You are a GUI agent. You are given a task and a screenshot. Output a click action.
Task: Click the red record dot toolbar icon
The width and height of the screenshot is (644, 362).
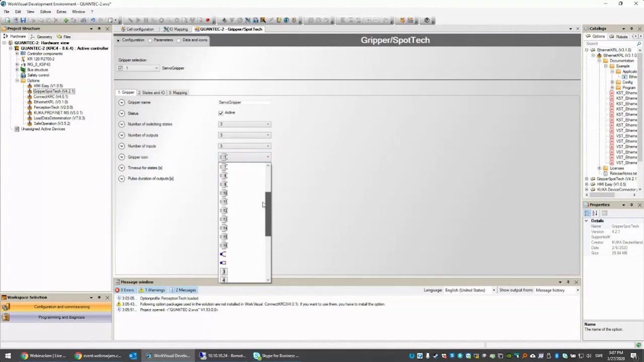[207, 21]
